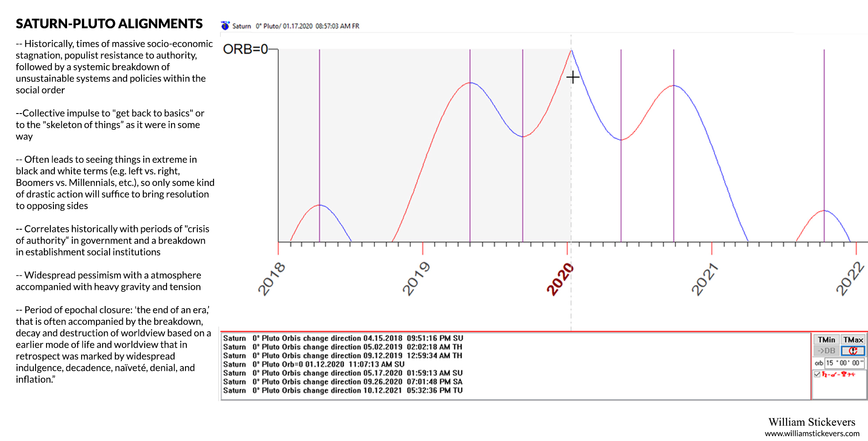Click the 2021 year label on timeline
Viewport: 868px width, 441px height.
click(704, 279)
